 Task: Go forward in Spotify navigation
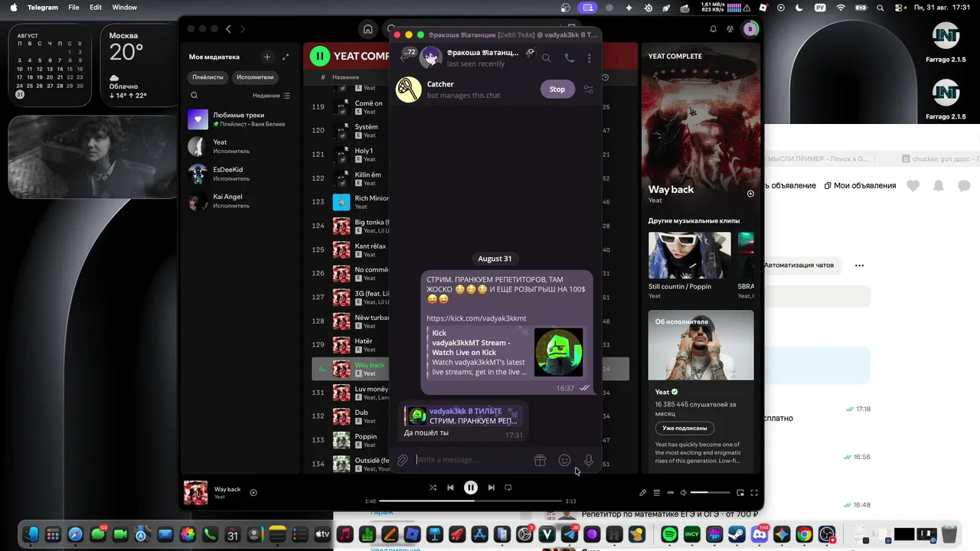(x=243, y=29)
